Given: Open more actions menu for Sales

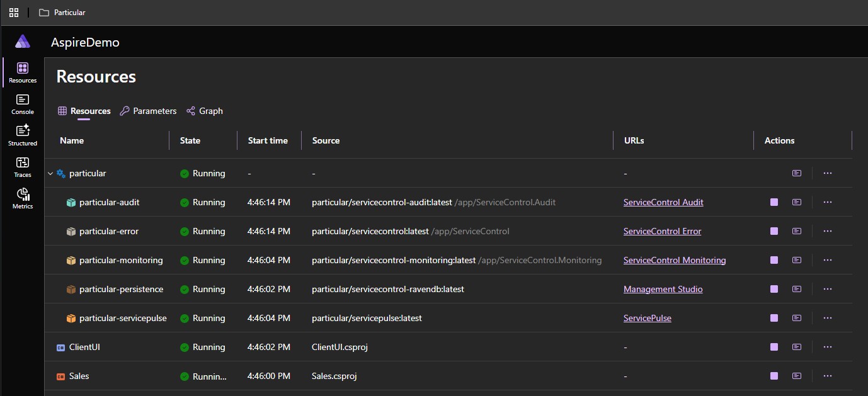Looking at the screenshot, I should [828, 376].
